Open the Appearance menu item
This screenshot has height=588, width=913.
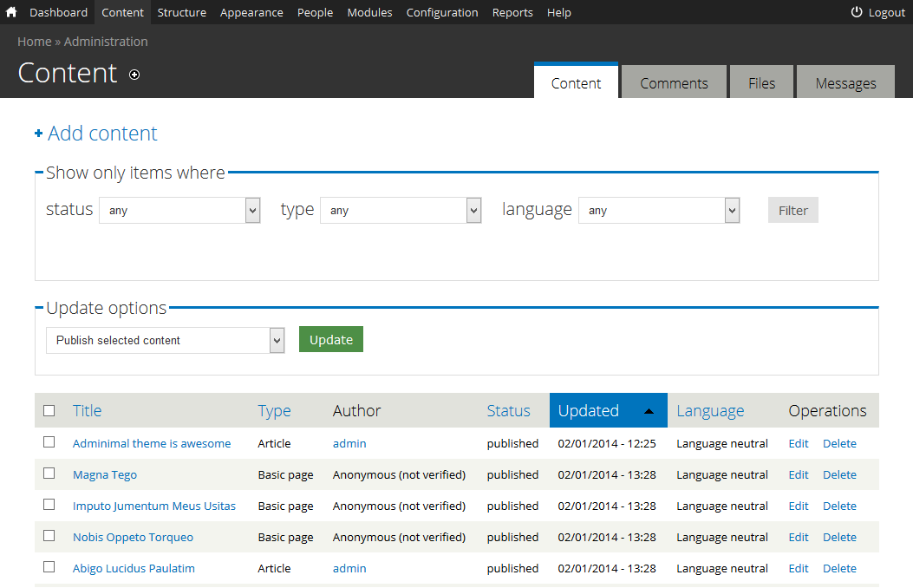click(x=251, y=12)
